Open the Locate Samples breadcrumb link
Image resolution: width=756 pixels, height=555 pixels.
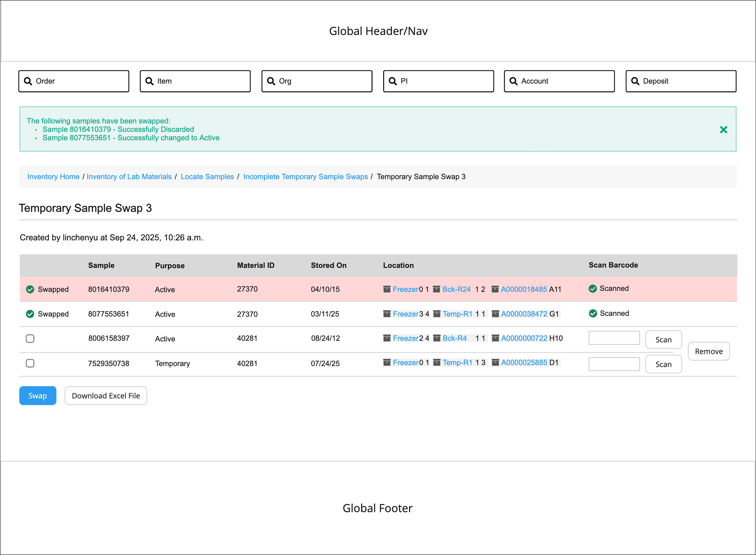point(207,177)
